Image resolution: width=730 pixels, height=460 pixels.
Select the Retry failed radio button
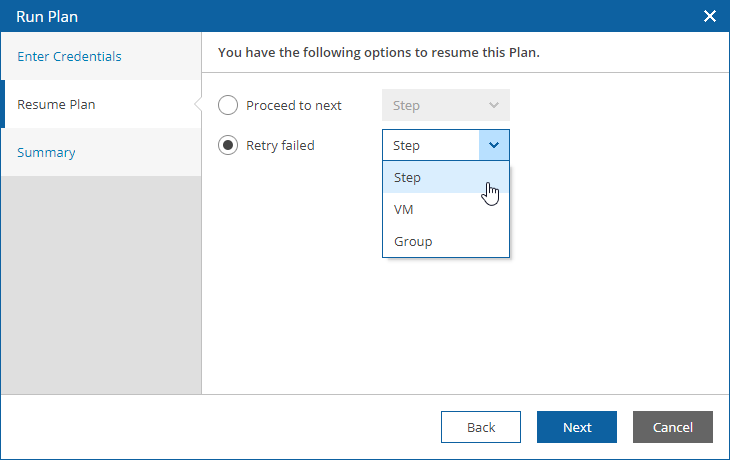pos(228,145)
